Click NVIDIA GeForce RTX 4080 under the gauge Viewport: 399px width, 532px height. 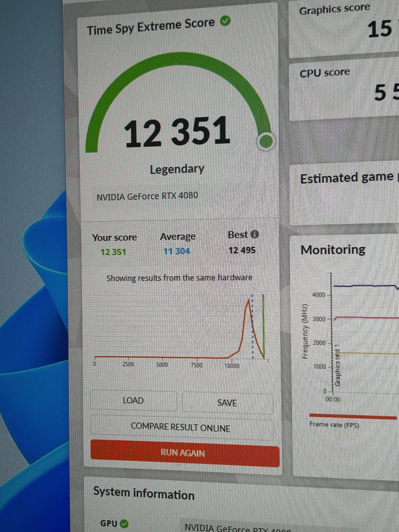(147, 196)
